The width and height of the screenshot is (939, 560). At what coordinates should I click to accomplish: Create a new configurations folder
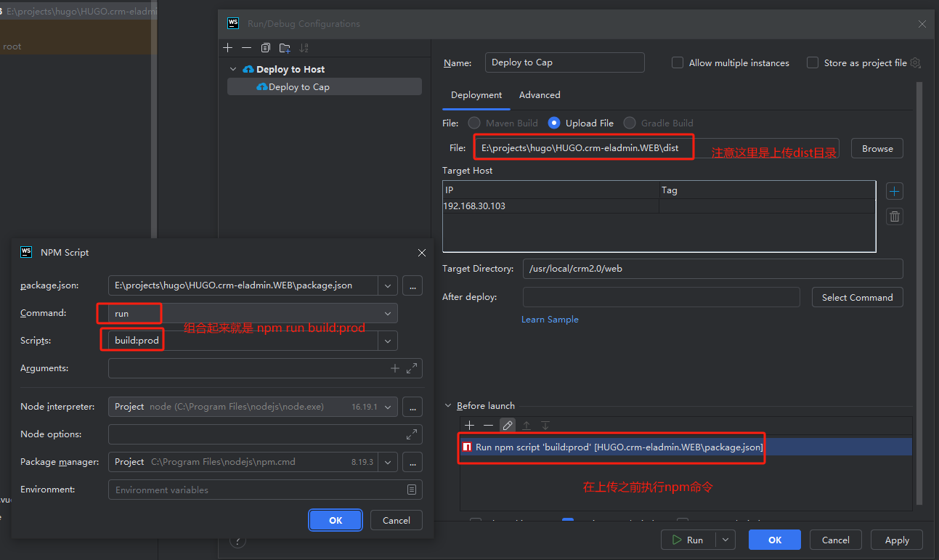(285, 48)
